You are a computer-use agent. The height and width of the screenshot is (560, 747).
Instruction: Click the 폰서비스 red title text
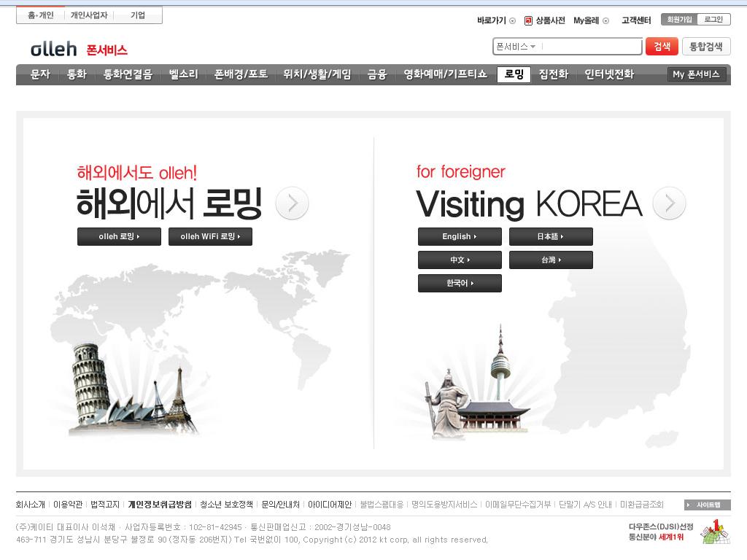point(107,50)
